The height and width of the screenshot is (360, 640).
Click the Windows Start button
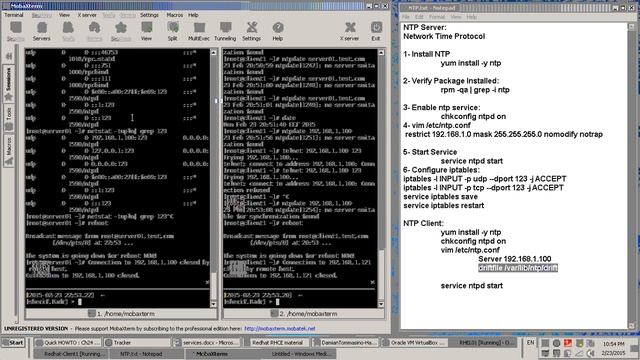pyautogui.click(x=13, y=342)
